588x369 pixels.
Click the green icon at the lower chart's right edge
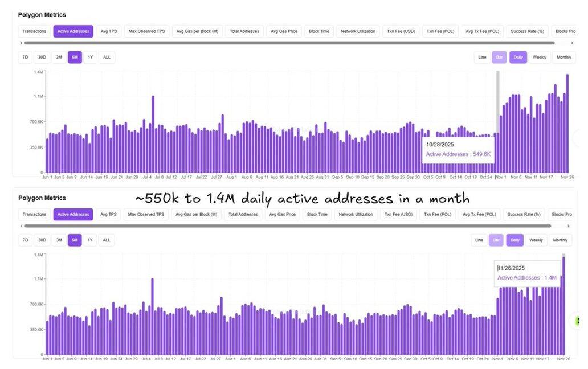577,321
